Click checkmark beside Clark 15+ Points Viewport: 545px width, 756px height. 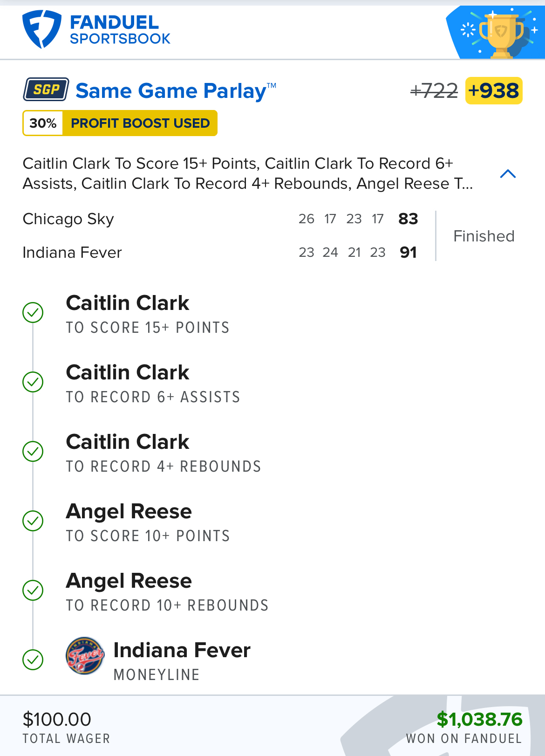(x=33, y=312)
